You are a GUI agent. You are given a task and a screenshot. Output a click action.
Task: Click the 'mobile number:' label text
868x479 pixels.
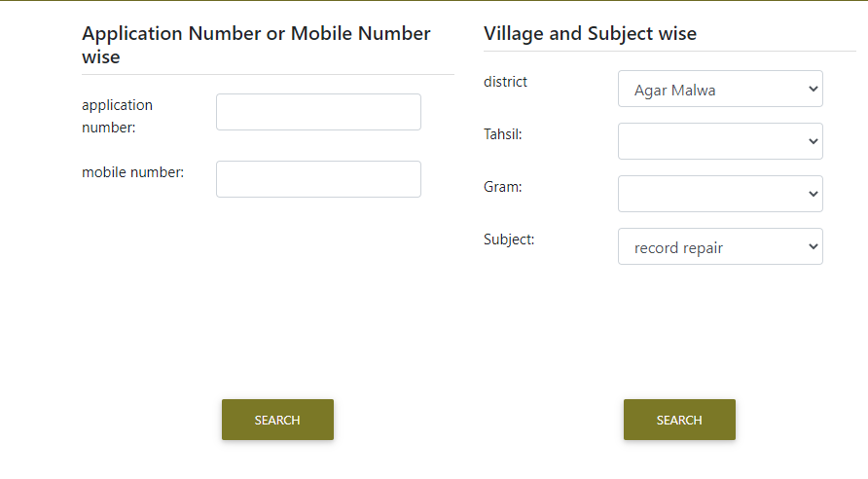pos(132,172)
